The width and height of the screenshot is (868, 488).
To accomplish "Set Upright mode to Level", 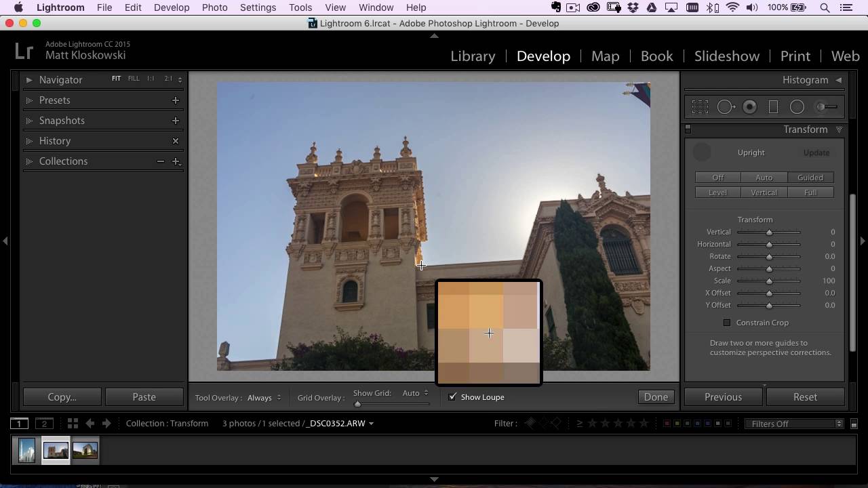I will 718,192.
